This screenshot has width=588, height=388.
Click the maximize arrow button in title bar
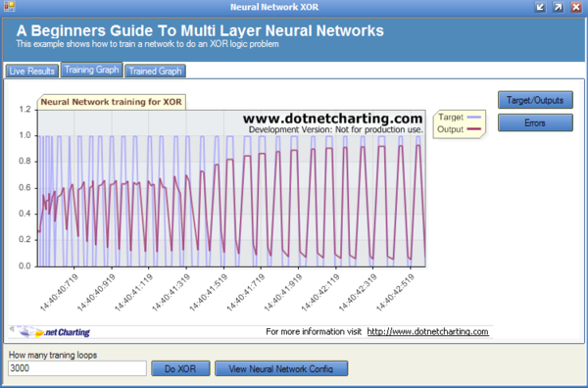(558, 7)
